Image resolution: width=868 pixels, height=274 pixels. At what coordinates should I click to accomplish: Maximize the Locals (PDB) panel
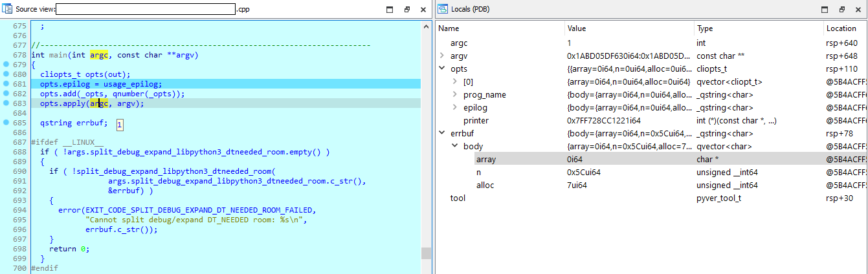click(x=825, y=10)
